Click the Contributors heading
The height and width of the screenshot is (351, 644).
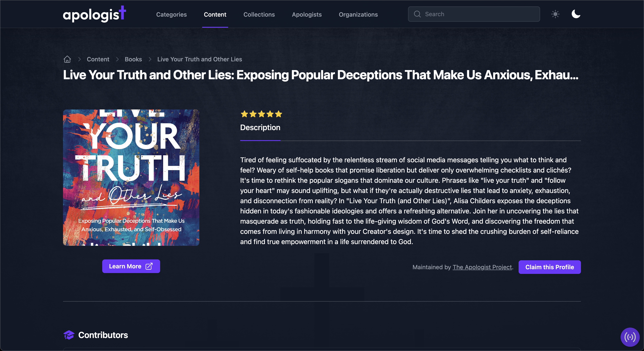[103, 335]
